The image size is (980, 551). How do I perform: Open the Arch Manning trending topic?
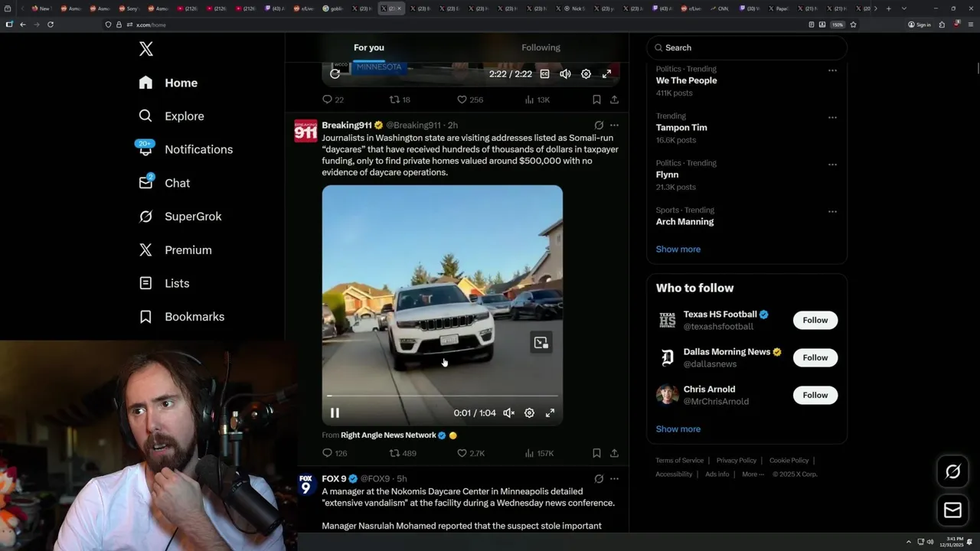[684, 222]
